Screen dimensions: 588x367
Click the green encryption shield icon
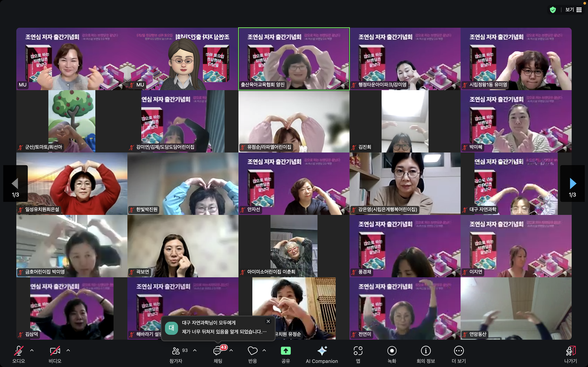(x=553, y=10)
